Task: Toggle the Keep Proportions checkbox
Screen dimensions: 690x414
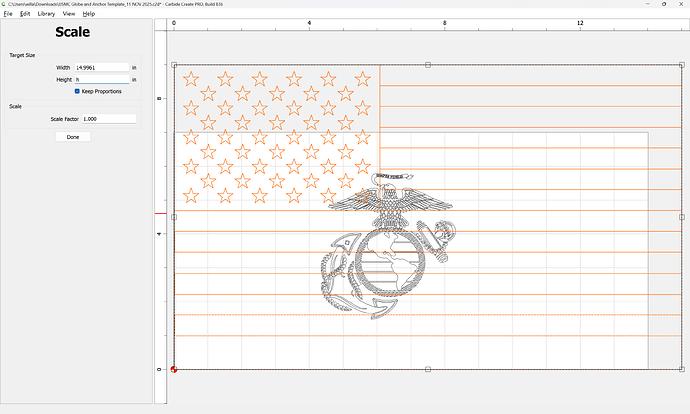Action: coord(78,91)
